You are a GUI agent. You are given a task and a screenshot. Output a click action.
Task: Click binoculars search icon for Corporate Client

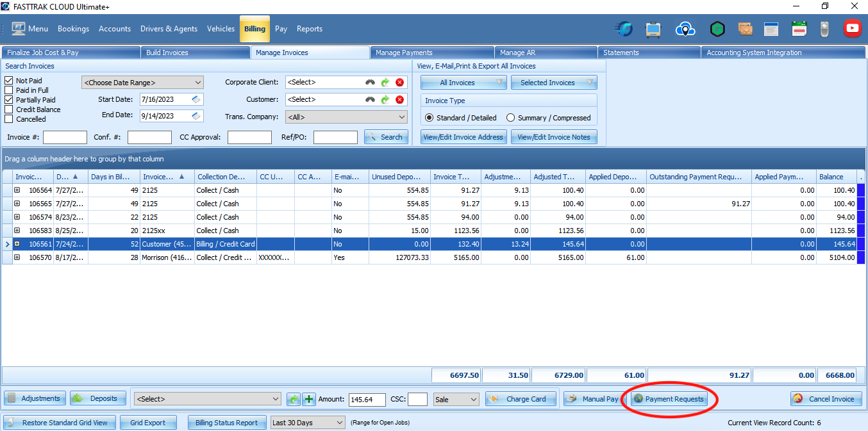coord(370,82)
